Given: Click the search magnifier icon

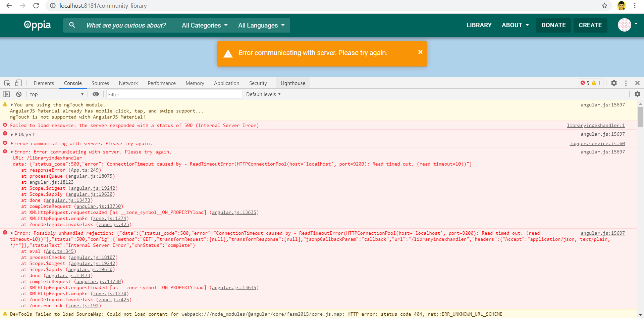Looking at the screenshot, I should click(72, 25).
